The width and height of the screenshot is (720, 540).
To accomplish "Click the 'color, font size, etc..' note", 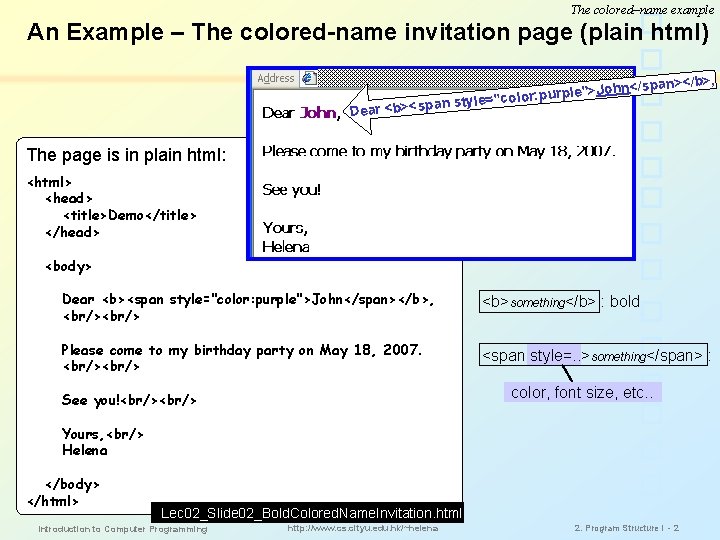I will pos(582,393).
